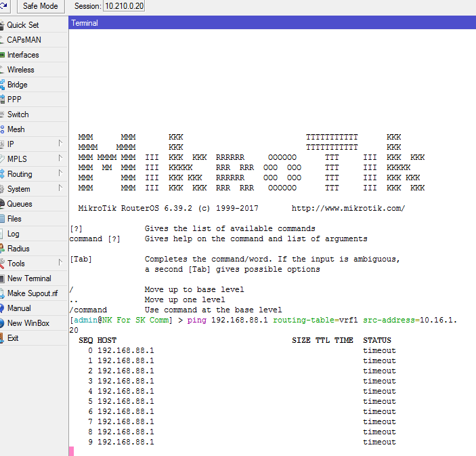Open the Log menu item
Viewport: 476px width, 456px height.
[x=33, y=234]
